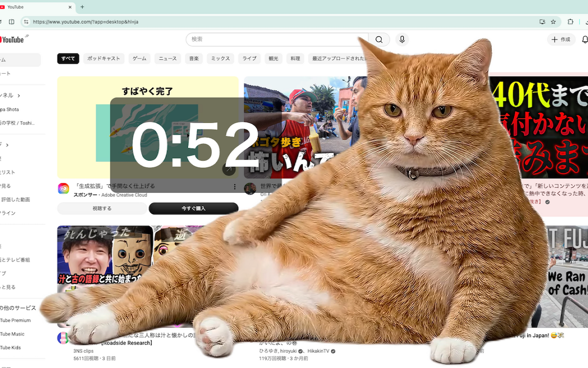Open the browser extensions puzzle icon
Viewport: 588px width, 368px height.
click(x=570, y=22)
